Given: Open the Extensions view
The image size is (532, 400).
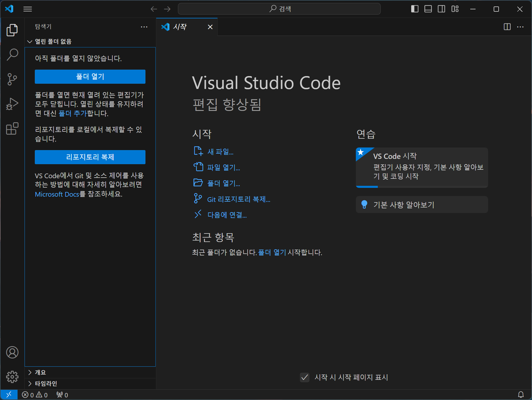Looking at the screenshot, I should click(12, 128).
